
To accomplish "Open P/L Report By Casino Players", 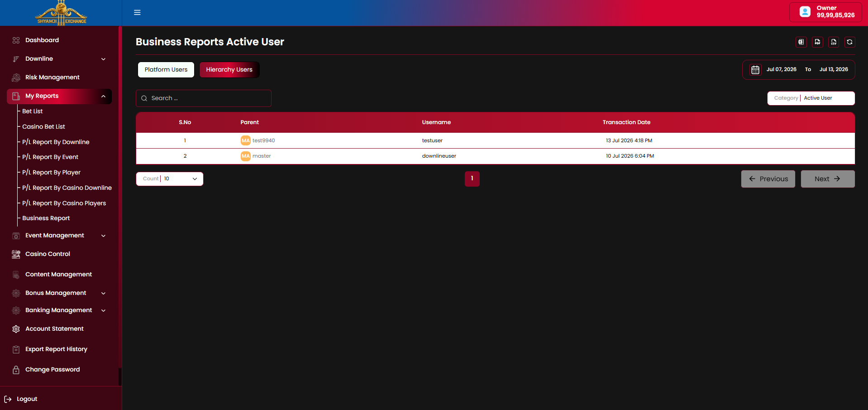I will tap(64, 203).
